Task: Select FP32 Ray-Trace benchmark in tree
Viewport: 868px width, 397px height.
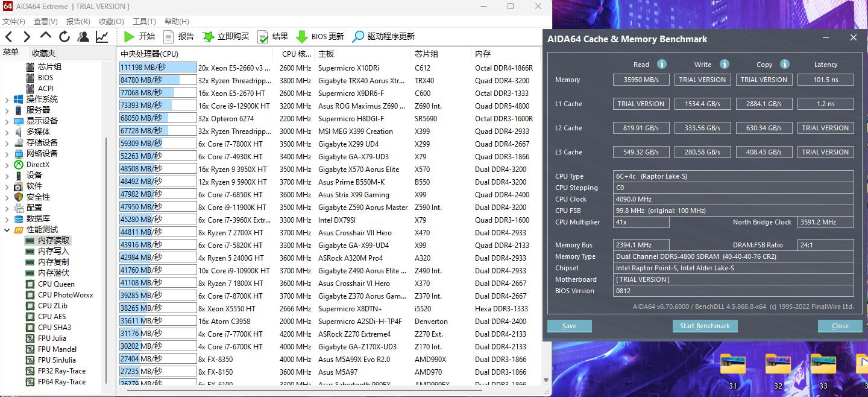Action: pos(61,370)
